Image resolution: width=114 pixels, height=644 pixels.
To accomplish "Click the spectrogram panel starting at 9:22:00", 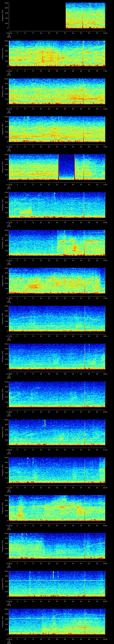I will 57,508.
